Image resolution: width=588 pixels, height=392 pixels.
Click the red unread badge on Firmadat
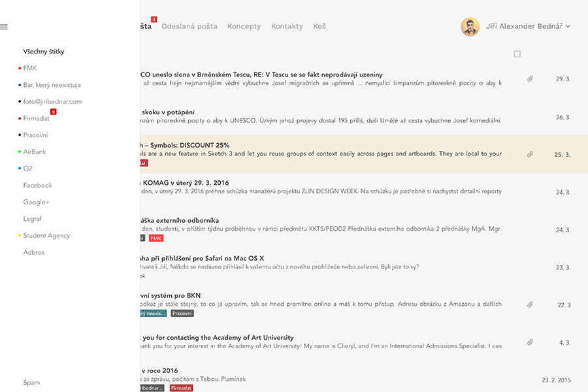[x=54, y=112]
